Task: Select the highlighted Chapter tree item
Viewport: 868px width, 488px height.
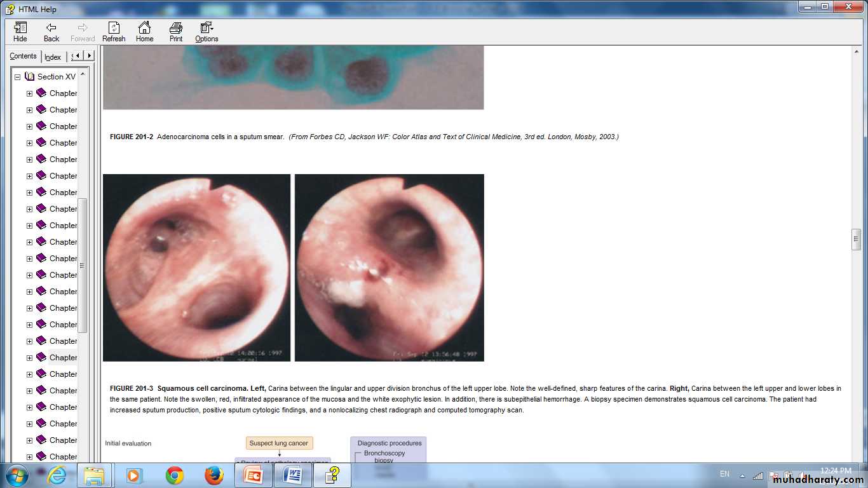Action: (x=63, y=358)
